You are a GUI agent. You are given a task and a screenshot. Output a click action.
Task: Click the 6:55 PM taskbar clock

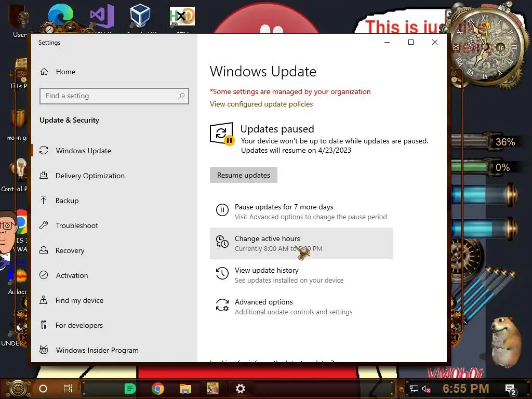(x=466, y=389)
